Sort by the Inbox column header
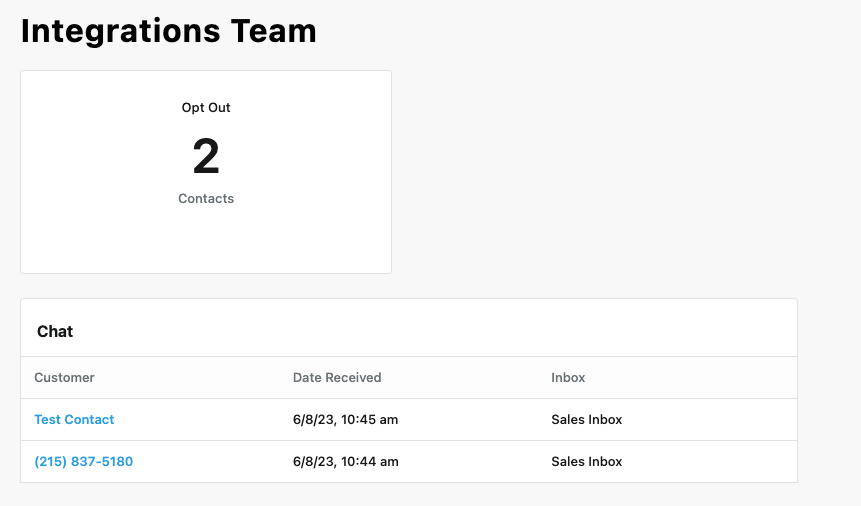Viewport: 861px width, 506px height. tap(568, 378)
